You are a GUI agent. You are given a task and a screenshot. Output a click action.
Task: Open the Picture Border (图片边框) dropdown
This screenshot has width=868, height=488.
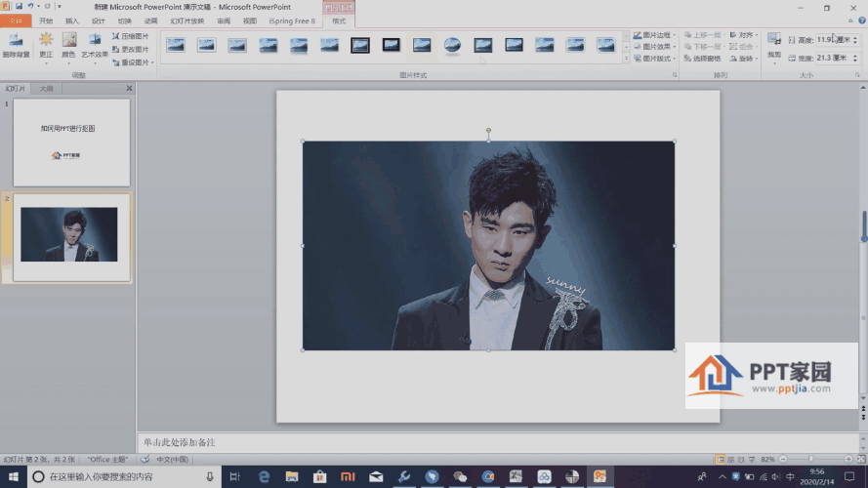(654, 35)
